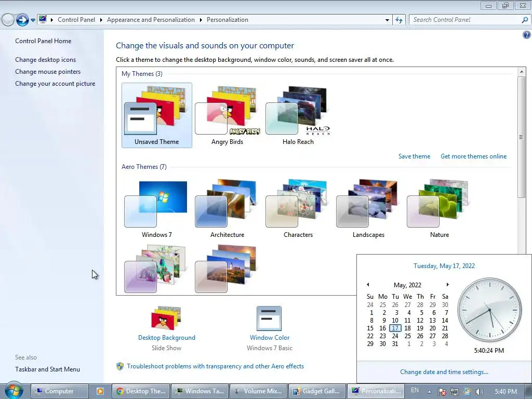Switch to Volume Mixer taskbar button
The image size is (532, 399).
point(259,391)
